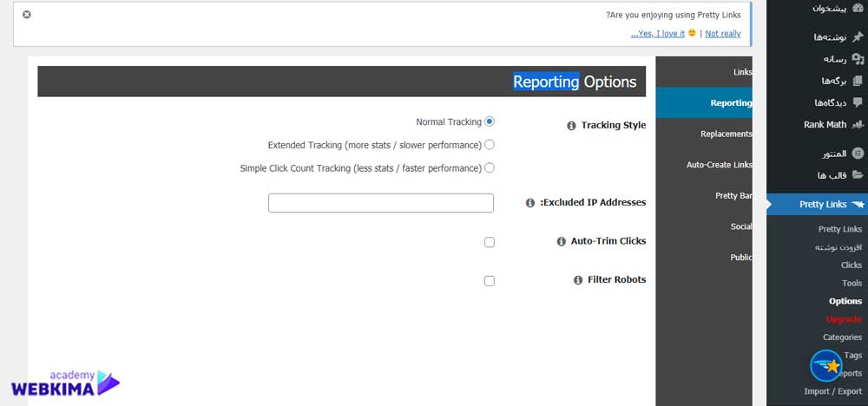Image resolution: width=868 pixels, height=406 pixels.
Task: Select Extended Tracking radio button
Action: 489,145
